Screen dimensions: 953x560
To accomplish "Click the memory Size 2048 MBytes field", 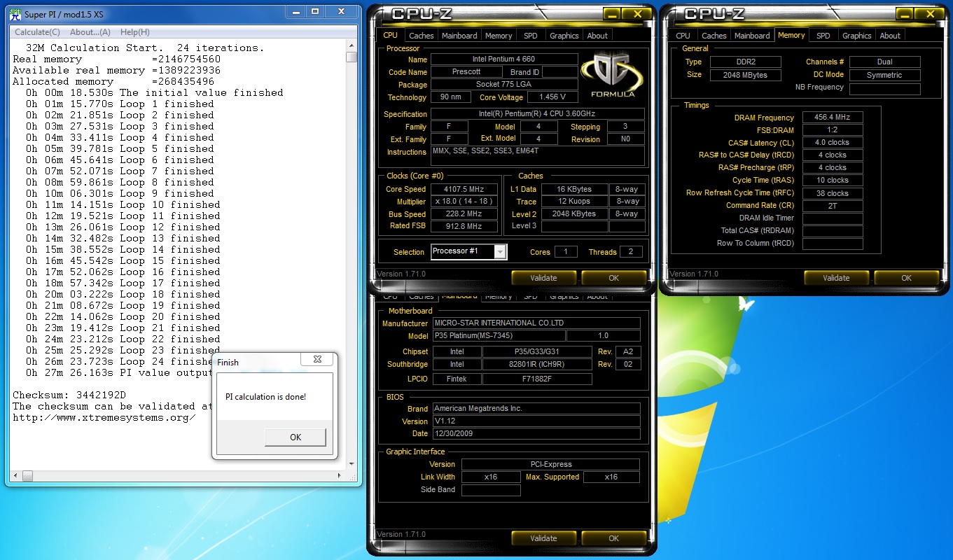I will tap(746, 75).
